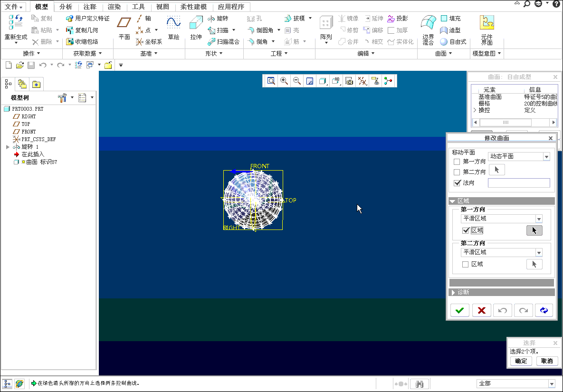Open 第二方向 平滑区域 dropdown
Viewport: 563px width, 392px height.
(x=539, y=252)
